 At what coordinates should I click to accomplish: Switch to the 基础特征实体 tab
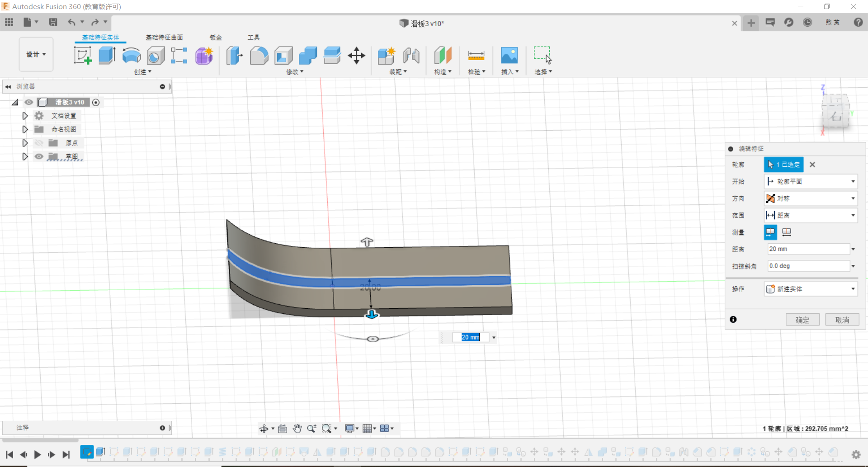click(x=100, y=38)
